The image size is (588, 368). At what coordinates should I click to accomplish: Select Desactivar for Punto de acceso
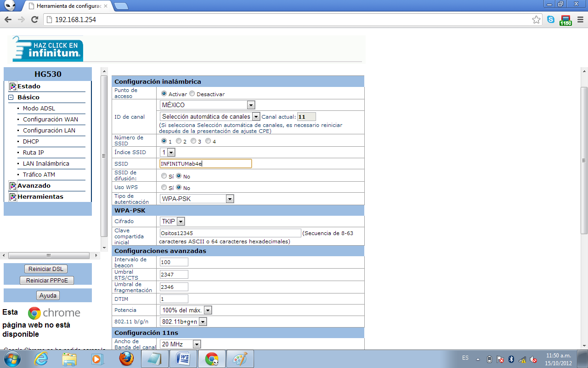click(192, 93)
